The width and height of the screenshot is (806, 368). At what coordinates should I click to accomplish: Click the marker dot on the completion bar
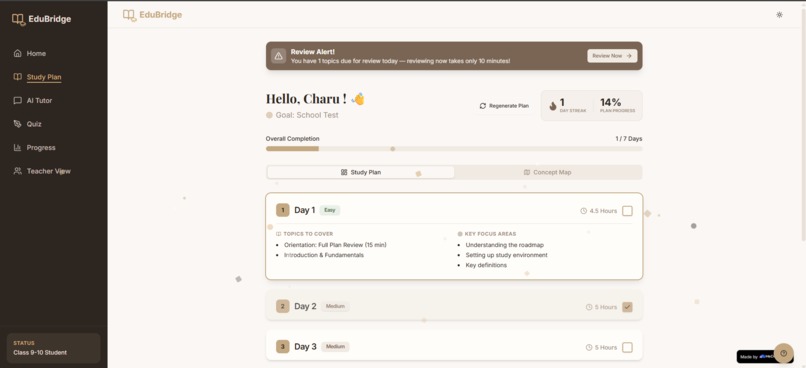pos(392,149)
